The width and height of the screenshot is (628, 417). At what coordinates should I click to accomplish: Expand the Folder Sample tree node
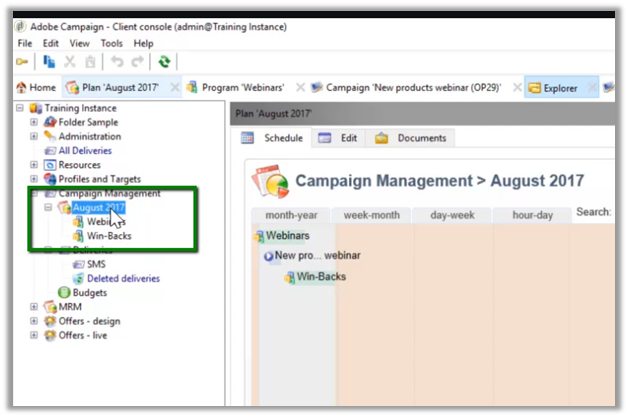(34, 123)
